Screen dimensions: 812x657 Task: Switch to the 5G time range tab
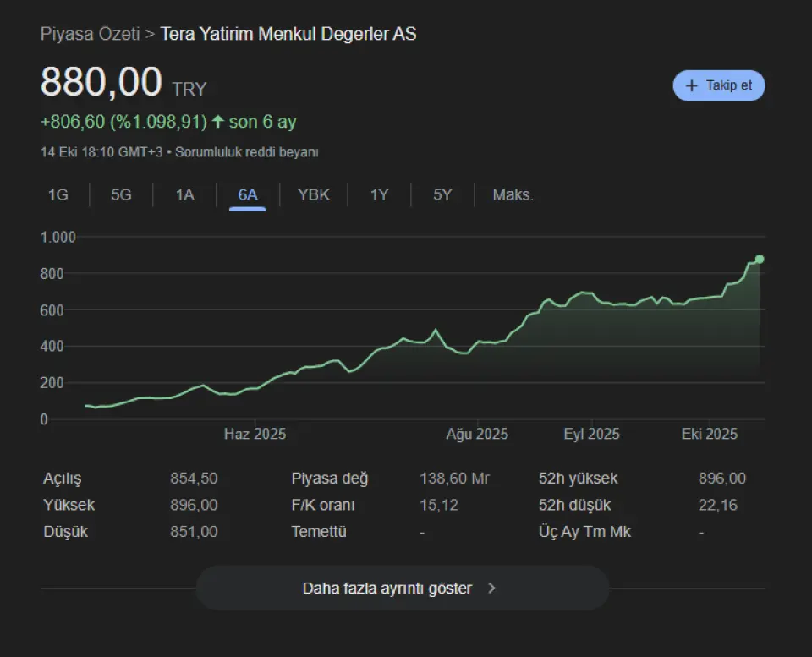tap(121, 195)
